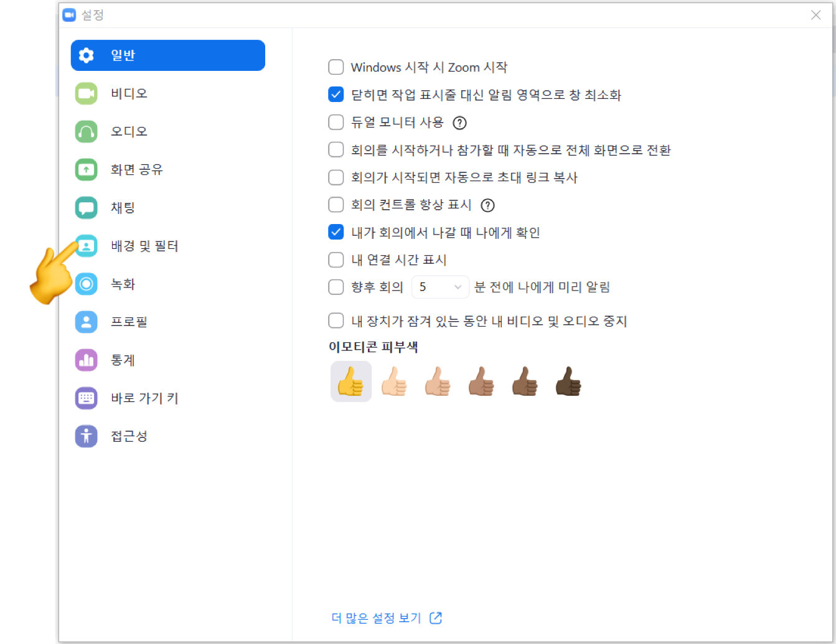This screenshot has width=836, height=644.
Task: Open 프로필 settings tab
Action: pos(168,322)
